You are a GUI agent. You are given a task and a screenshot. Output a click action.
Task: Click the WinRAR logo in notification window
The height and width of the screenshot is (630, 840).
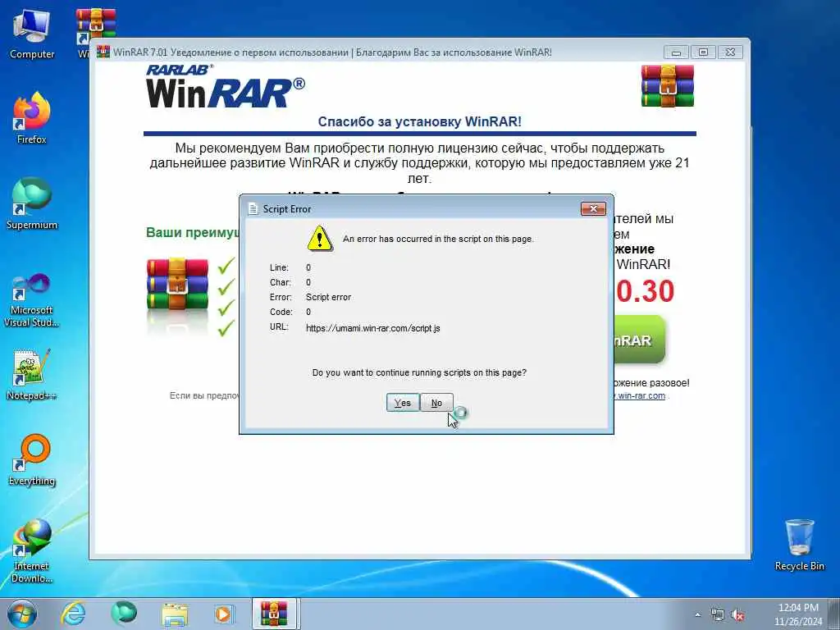point(225,85)
